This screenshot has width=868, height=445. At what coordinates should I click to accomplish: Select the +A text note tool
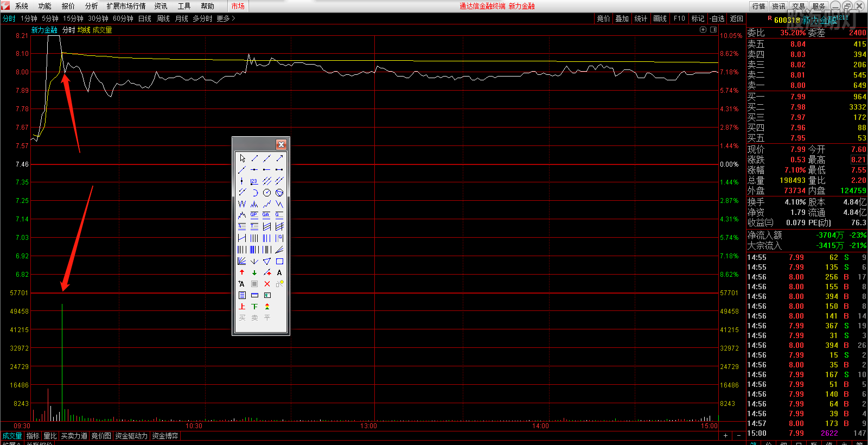[x=242, y=284]
